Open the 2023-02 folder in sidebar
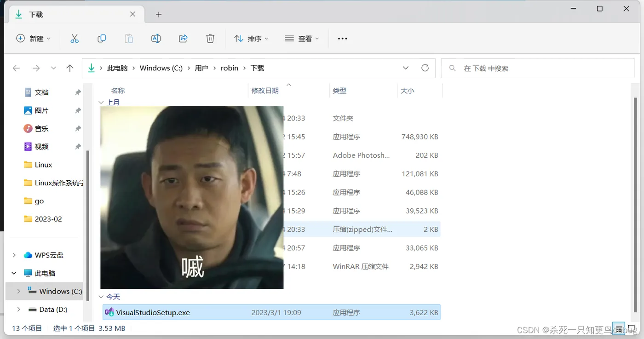 [x=48, y=219]
